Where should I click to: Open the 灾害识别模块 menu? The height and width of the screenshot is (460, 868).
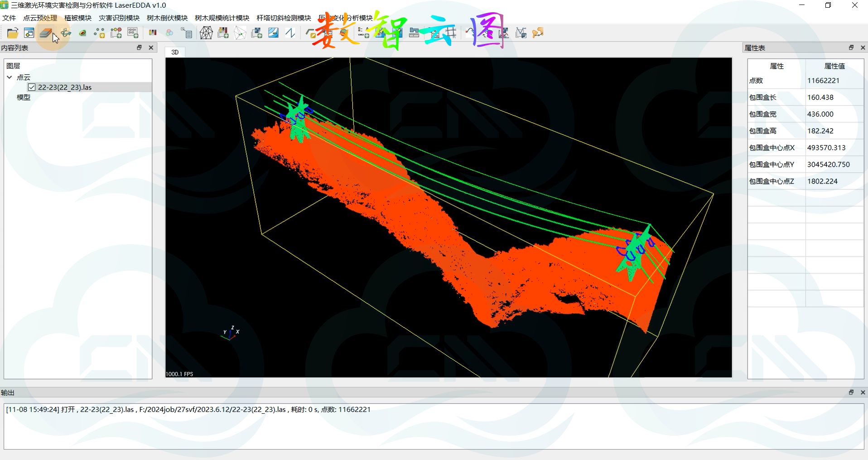119,18
